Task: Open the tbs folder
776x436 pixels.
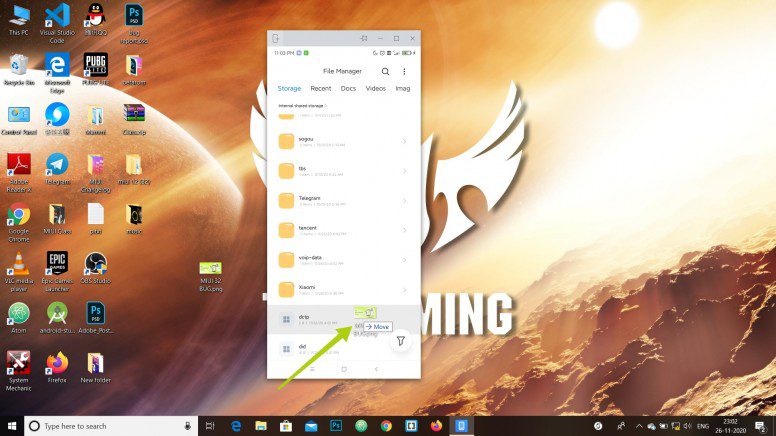Action: tap(344, 171)
